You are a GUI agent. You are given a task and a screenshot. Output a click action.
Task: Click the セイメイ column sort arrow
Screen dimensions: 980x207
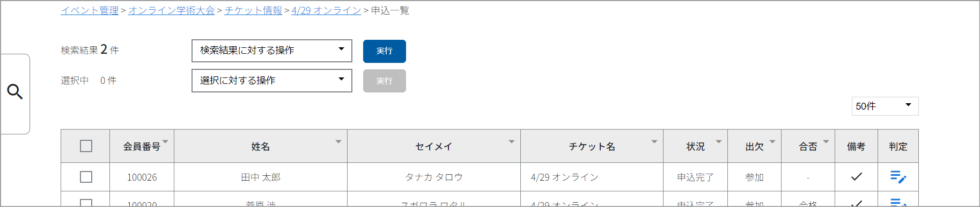click(512, 141)
